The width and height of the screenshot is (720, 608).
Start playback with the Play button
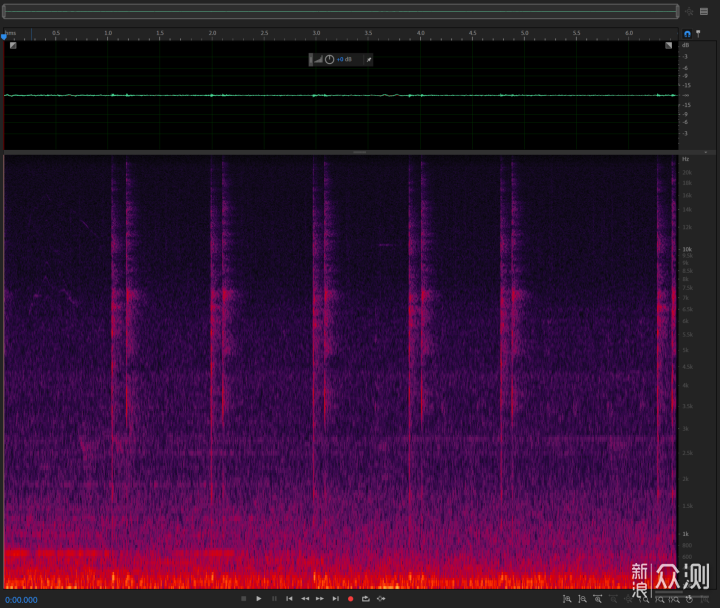click(x=259, y=598)
